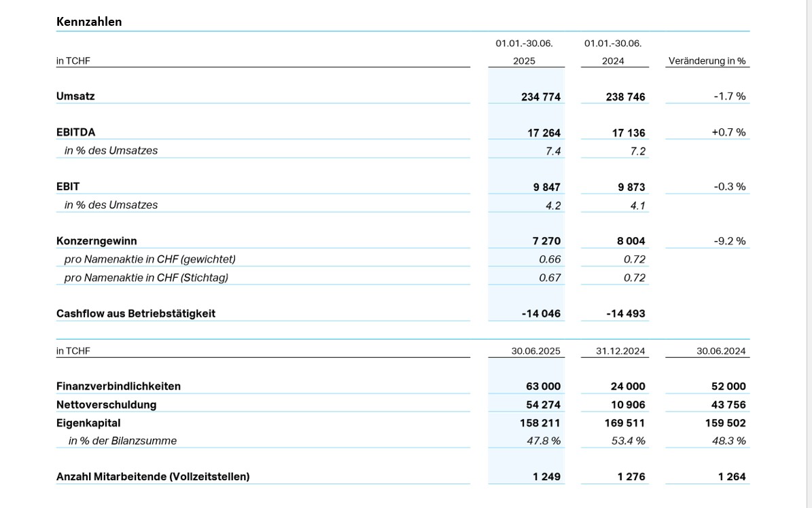Click Cashflow aus Betriebstätigkeit label
The height and width of the screenshot is (508, 812).
coord(136,314)
